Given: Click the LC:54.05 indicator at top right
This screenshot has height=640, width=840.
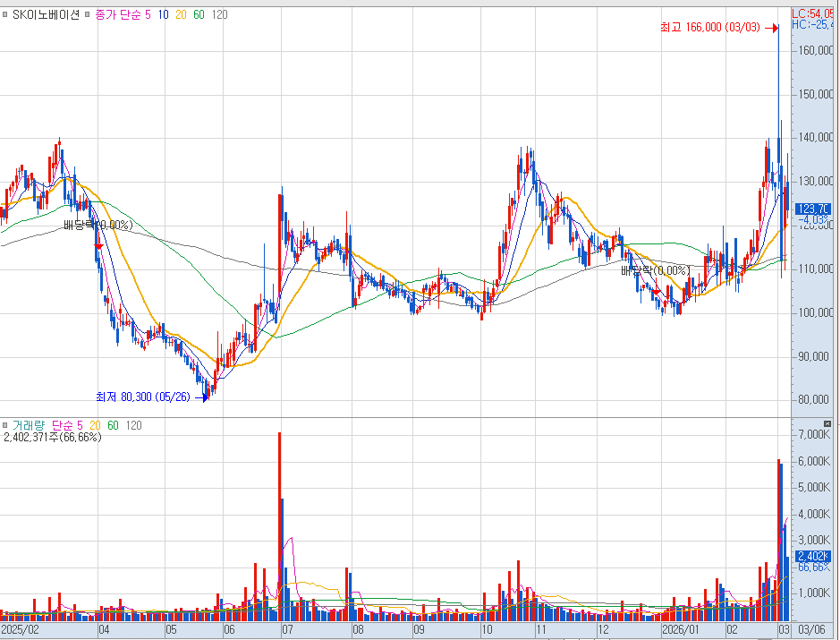Looking at the screenshot, I should pos(812,14).
